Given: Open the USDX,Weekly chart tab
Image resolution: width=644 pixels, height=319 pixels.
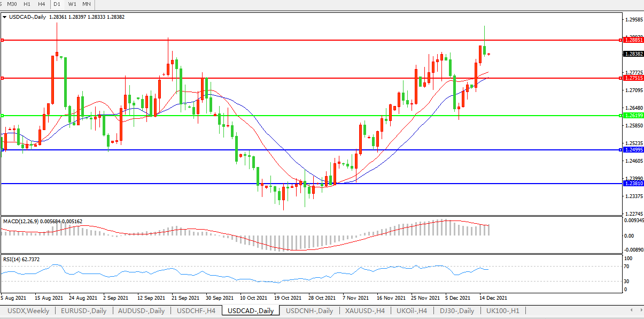Looking at the screenshot, I should 27,310.
